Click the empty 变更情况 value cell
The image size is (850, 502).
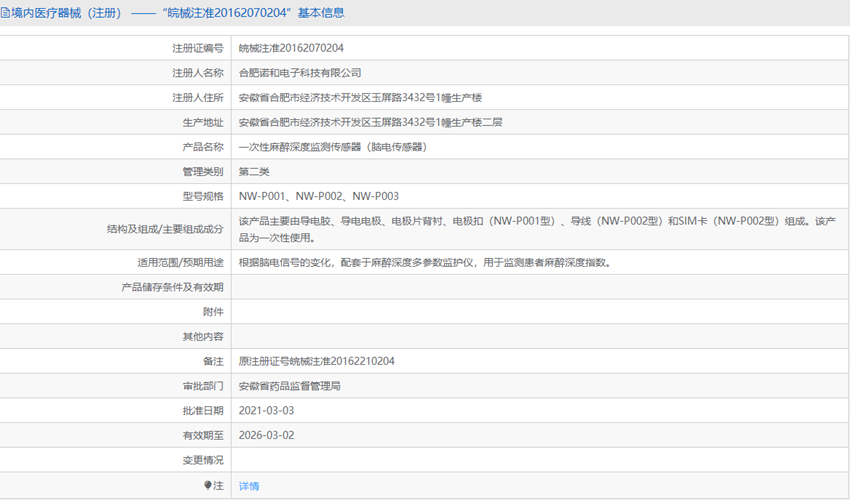[540, 460]
